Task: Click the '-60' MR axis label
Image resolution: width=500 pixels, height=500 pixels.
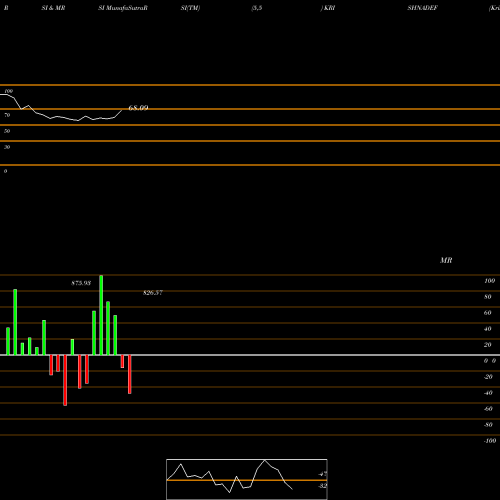Action: pos(488,409)
